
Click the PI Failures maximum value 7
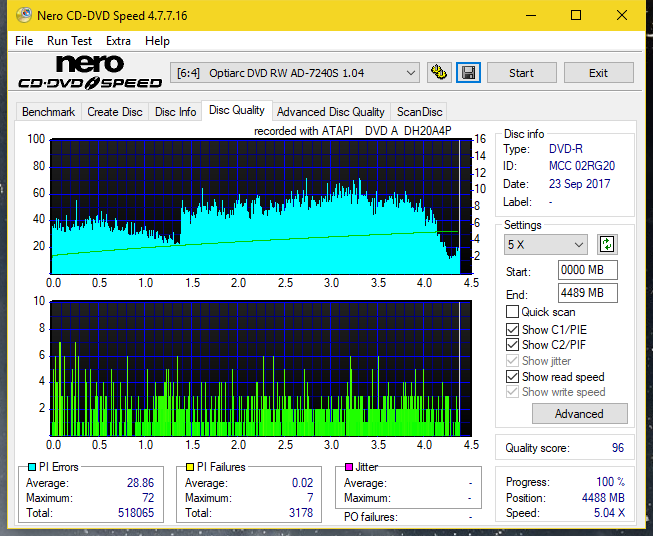pos(310,497)
